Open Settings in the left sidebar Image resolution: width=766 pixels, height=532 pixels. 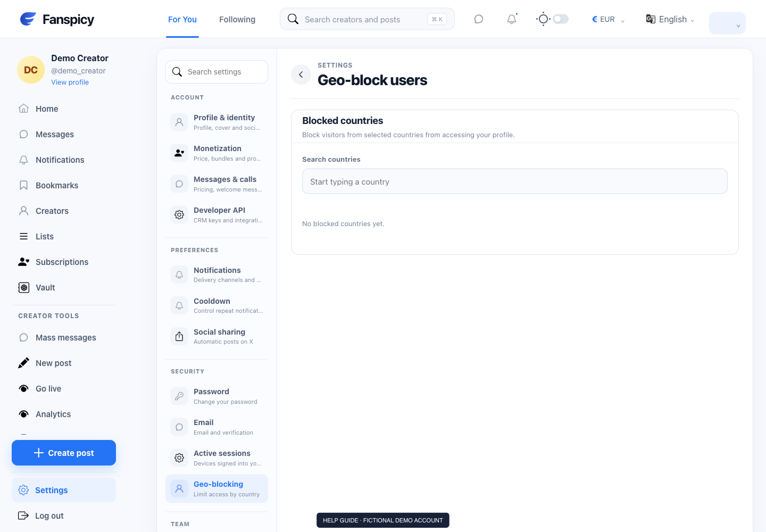coord(64,490)
